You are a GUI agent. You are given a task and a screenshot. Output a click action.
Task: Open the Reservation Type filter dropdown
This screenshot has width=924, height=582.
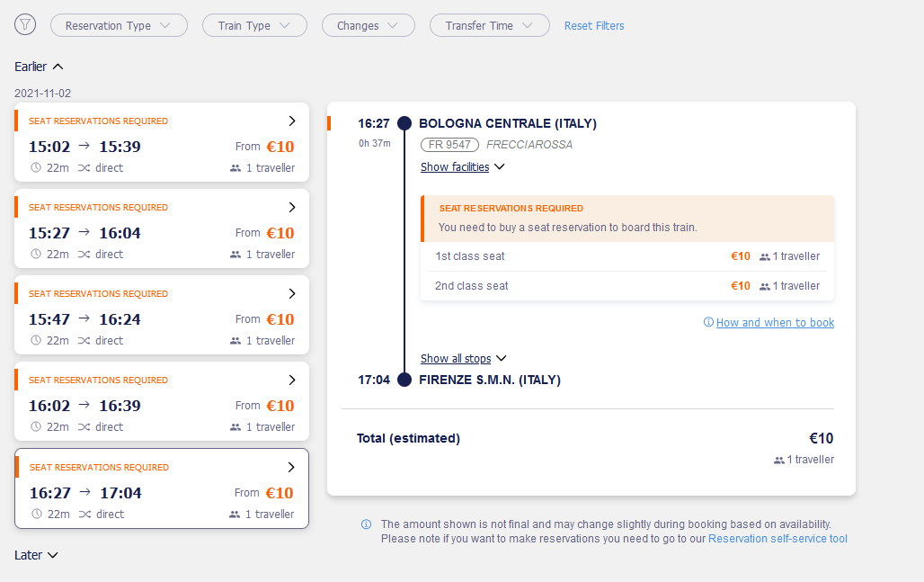119,25
